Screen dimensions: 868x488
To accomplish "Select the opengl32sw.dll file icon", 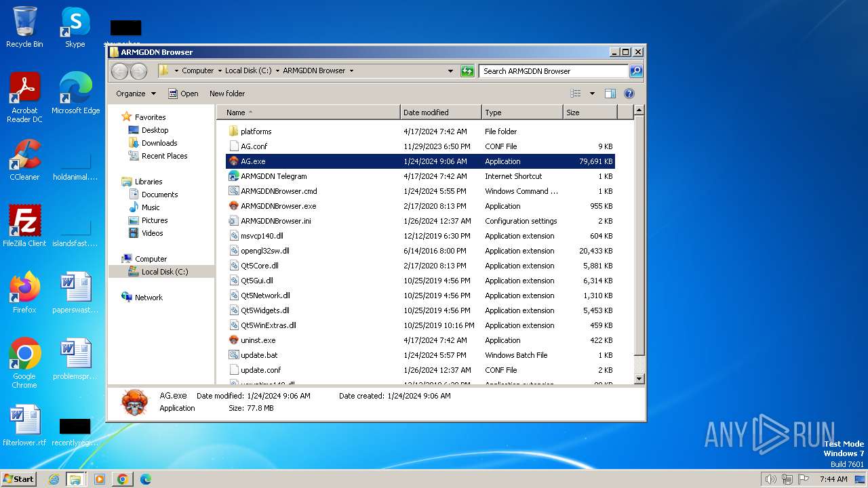I will (x=234, y=251).
